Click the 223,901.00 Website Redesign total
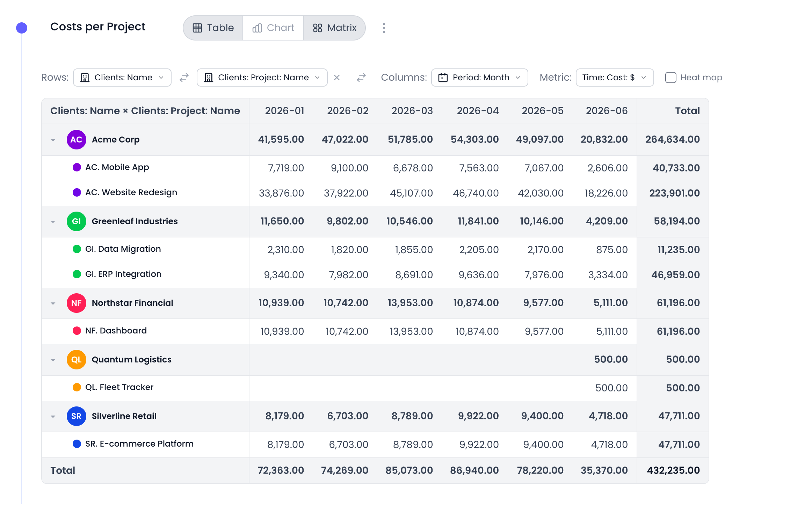 674,193
